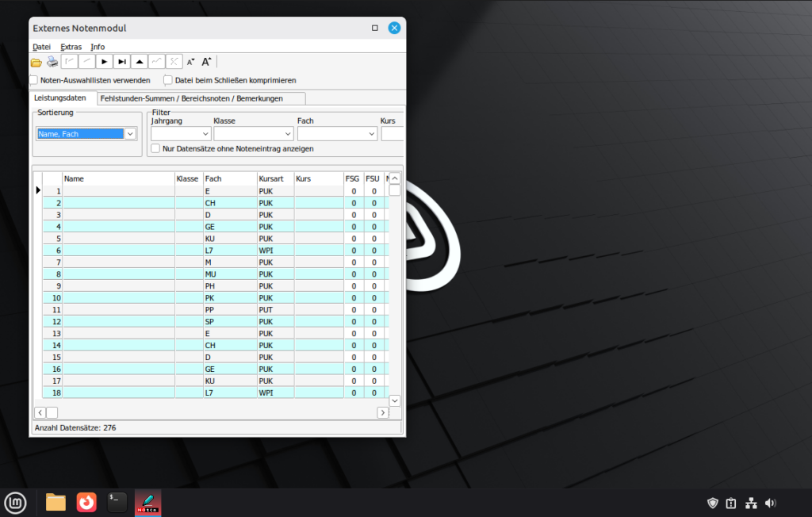Image resolution: width=812 pixels, height=517 pixels.
Task: Launch Firefox from the taskbar
Action: (x=86, y=502)
